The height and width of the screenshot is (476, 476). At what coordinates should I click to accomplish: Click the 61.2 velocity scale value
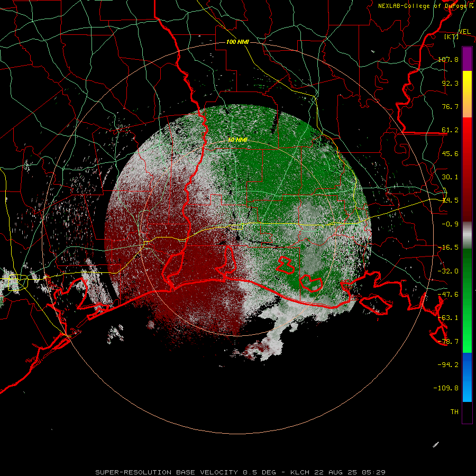coord(450,130)
